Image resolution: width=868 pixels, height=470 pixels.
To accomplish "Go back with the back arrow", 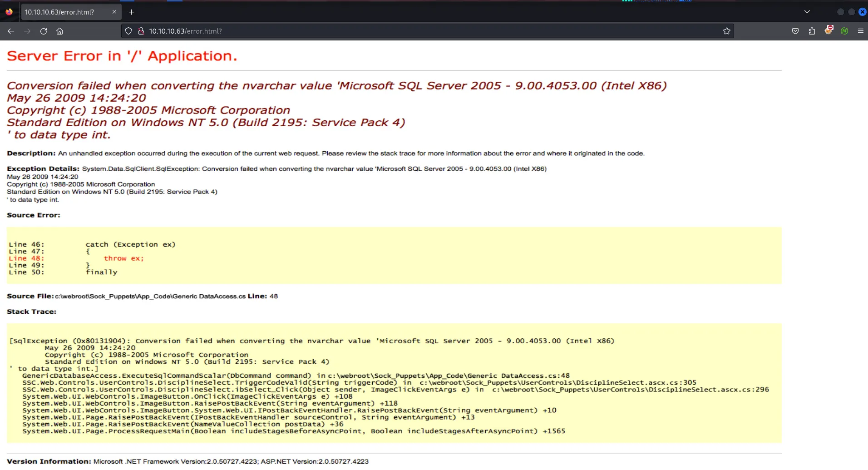I will (x=11, y=31).
